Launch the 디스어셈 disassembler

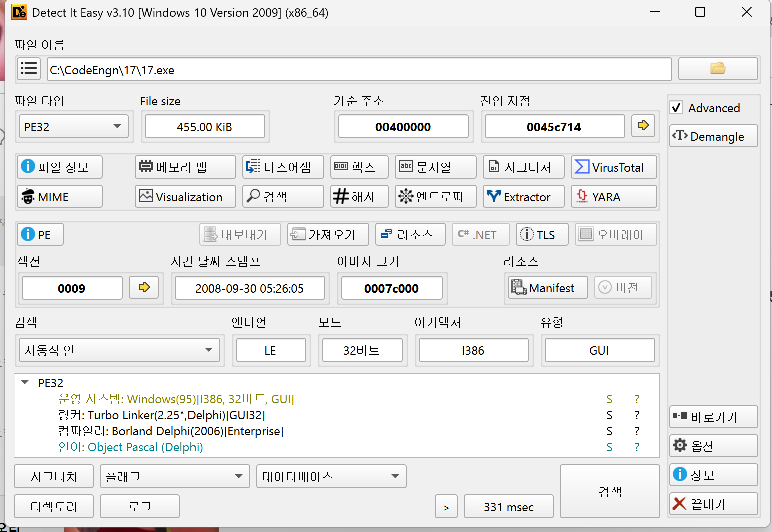pos(283,167)
